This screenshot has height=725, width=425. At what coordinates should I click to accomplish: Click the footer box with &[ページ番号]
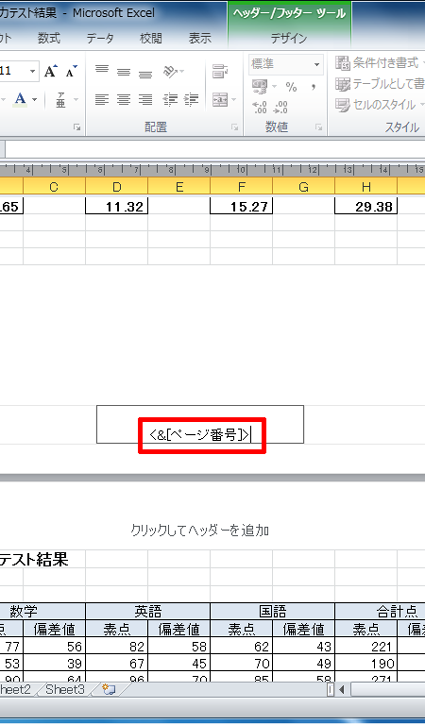(200, 424)
